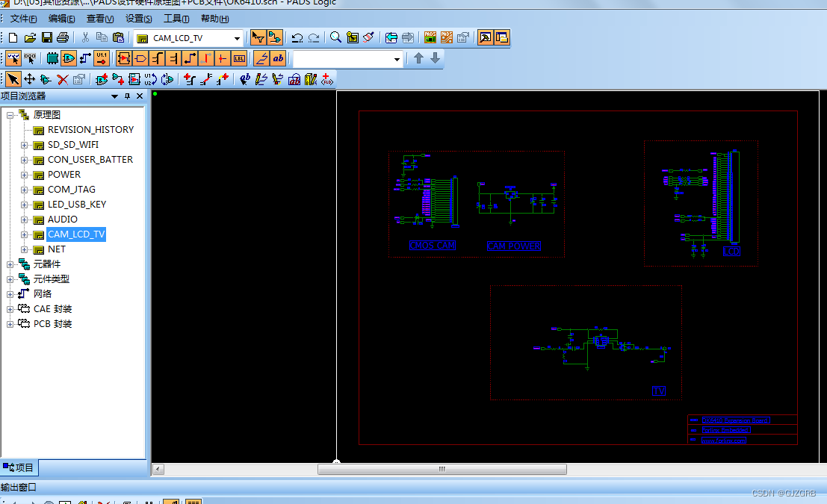Open the 项目浏览器 panel options arrow
Viewport: 827px width, 504px height.
tap(114, 96)
